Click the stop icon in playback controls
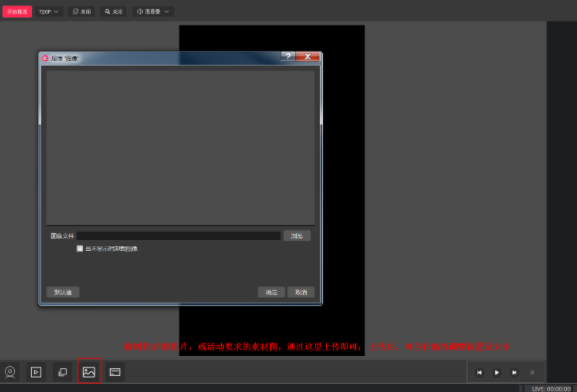 point(532,372)
